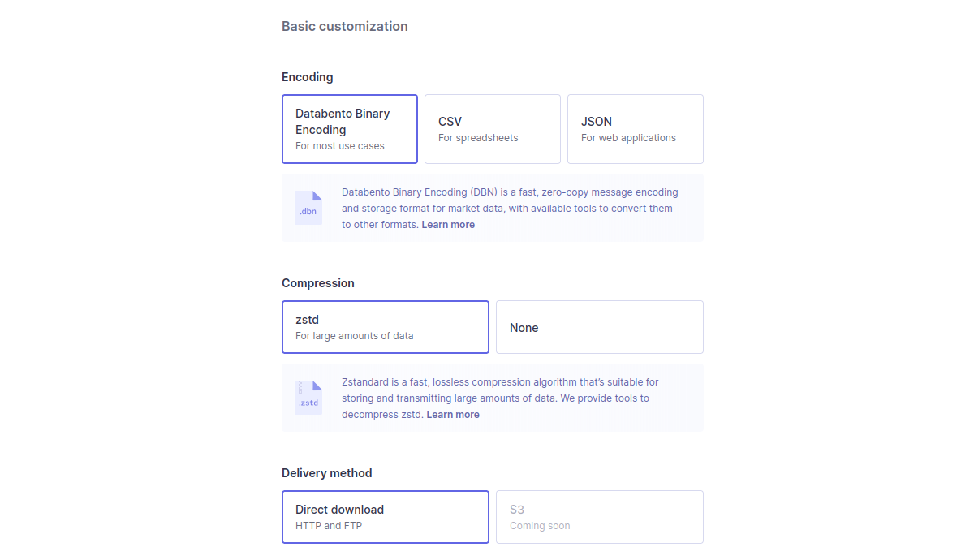Screen dimensions: 974x560
Task: Select zstd compression option
Action: coord(386,327)
